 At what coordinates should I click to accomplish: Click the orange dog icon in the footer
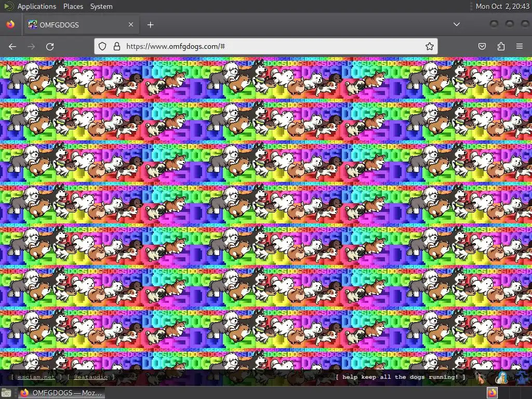coord(481,378)
